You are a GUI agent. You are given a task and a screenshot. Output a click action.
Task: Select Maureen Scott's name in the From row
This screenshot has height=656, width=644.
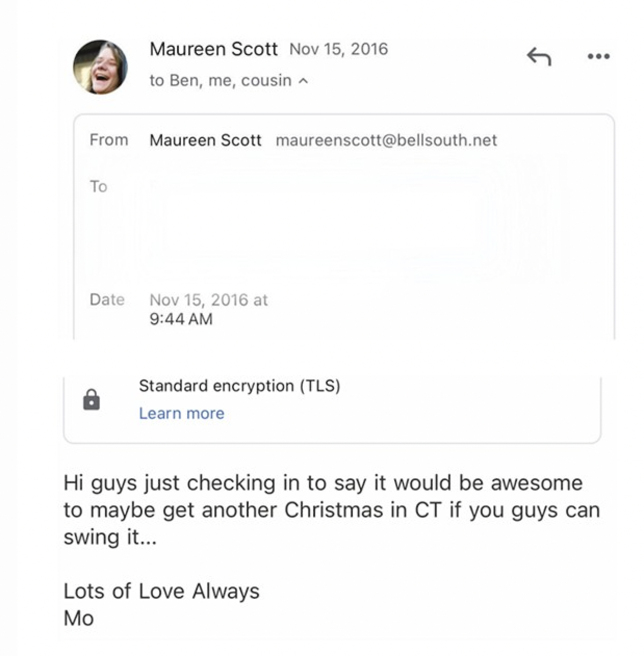tap(205, 141)
